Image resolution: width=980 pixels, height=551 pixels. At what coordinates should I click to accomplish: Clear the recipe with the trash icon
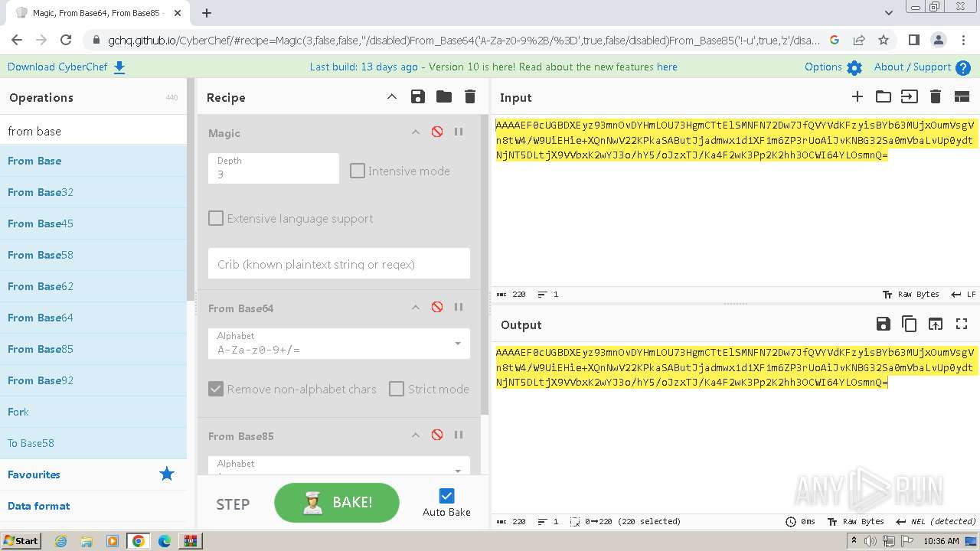pos(470,96)
